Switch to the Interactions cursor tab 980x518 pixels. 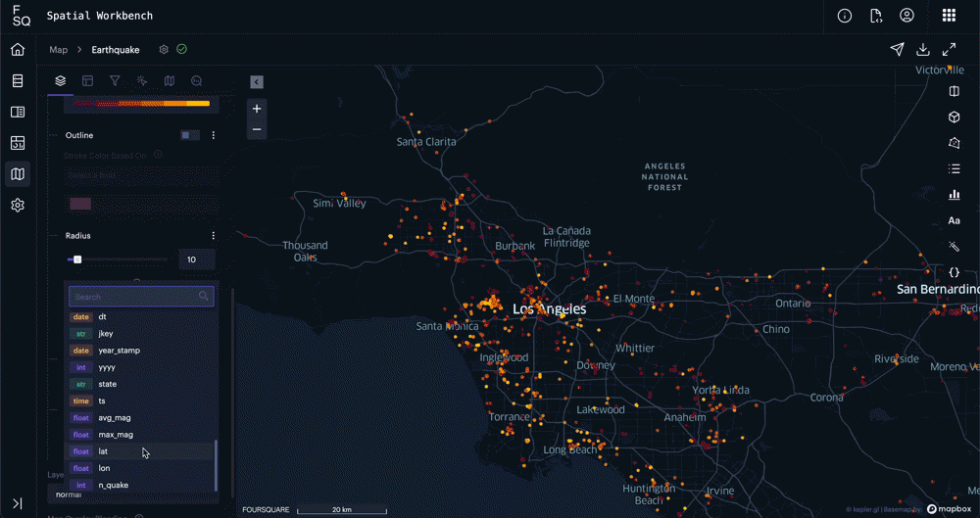coord(142,80)
